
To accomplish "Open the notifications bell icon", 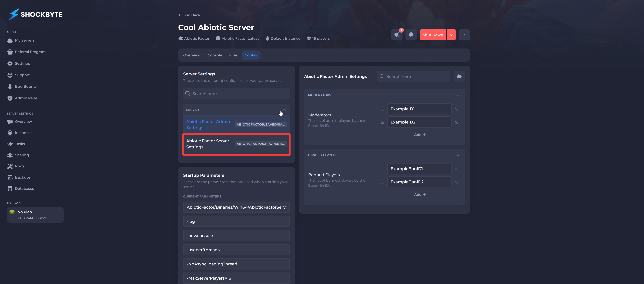I will [x=411, y=35].
